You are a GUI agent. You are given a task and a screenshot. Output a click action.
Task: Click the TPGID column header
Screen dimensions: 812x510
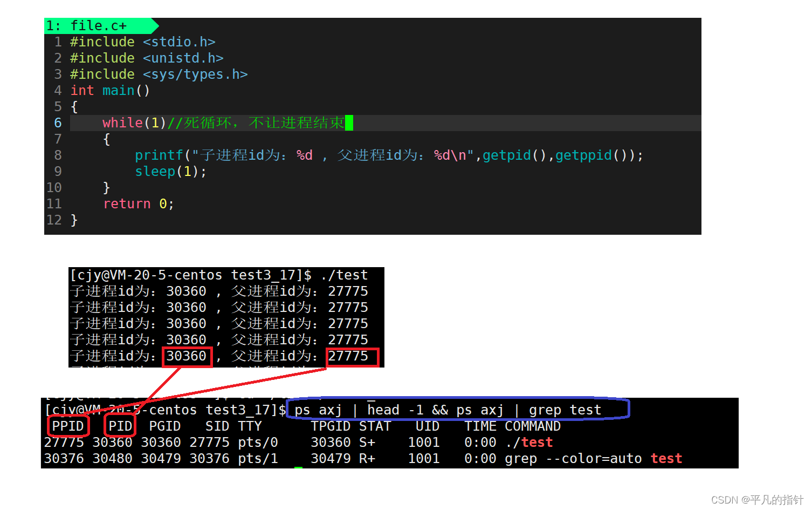(331, 426)
